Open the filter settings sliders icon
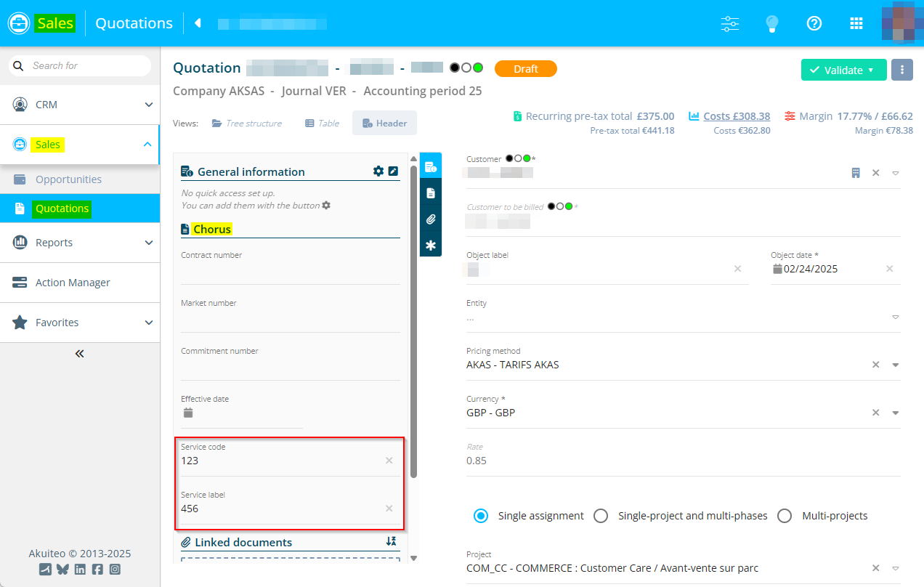The width and height of the screenshot is (924, 587). pos(729,23)
